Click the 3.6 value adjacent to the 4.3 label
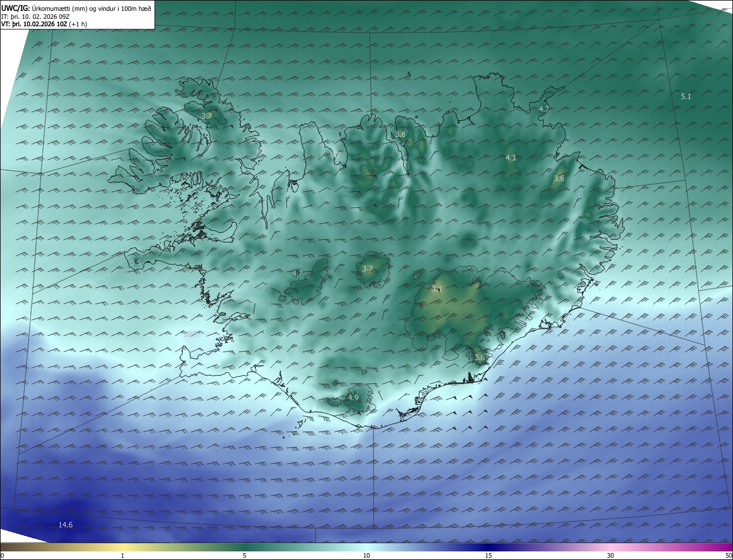 559,179
